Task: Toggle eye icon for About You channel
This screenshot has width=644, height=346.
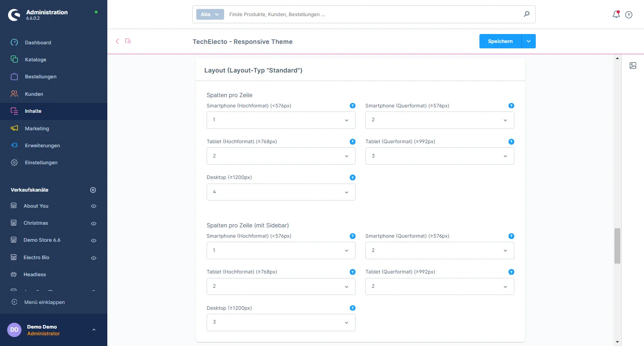Action: (x=93, y=206)
